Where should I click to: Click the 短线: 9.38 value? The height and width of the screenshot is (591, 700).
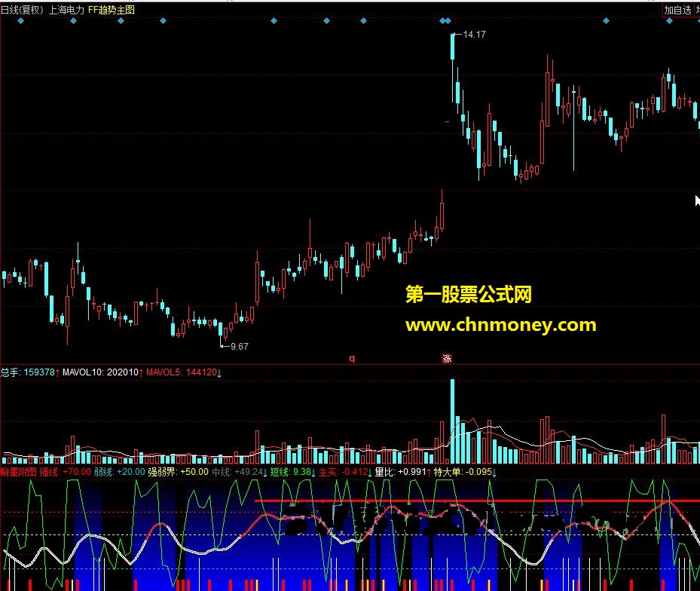coord(293,472)
